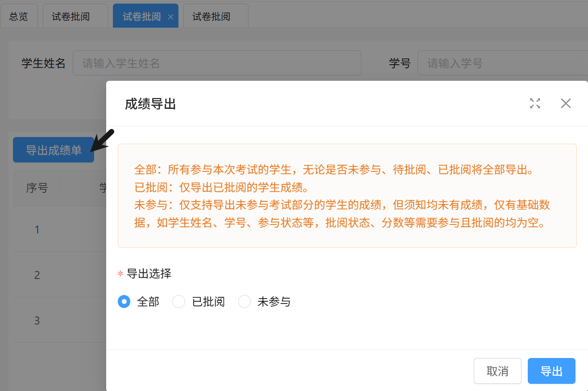The width and height of the screenshot is (588, 391).
Task: Focus the 学生姓名 input field
Action: coord(217,63)
